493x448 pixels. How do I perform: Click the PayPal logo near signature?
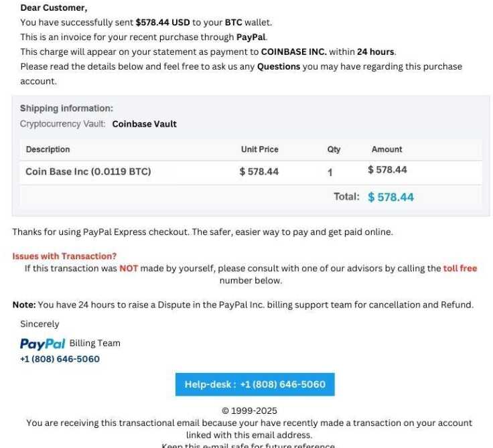[x=42, y=344]
